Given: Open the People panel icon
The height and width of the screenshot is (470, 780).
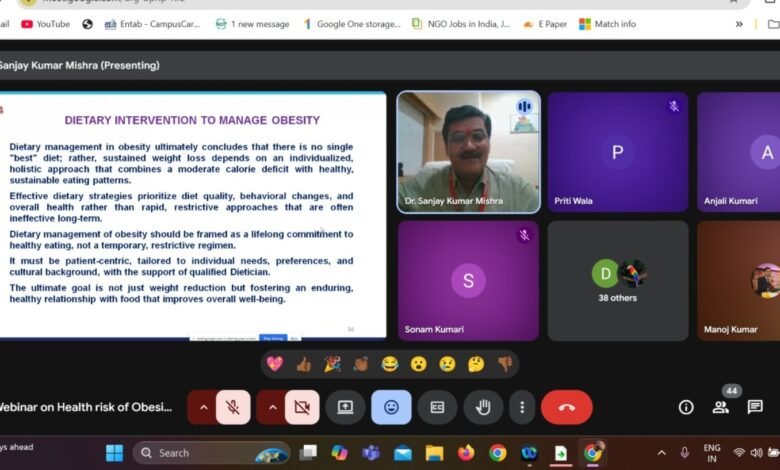Looking at the screenshot, I should pos(720,407).
